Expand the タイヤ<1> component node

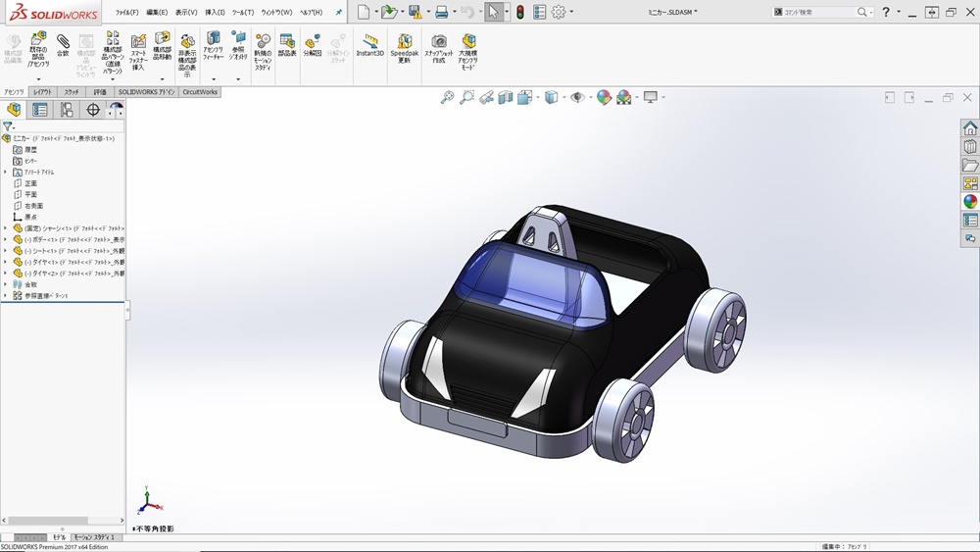[5, 262]
